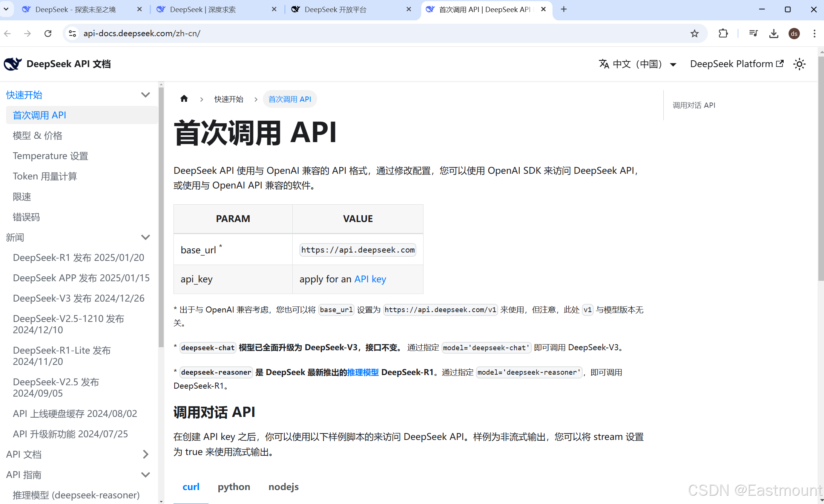Viewport: 824px width, 504px height.
Task: Reload the page with refresh icon
Action: coord(48,34)
